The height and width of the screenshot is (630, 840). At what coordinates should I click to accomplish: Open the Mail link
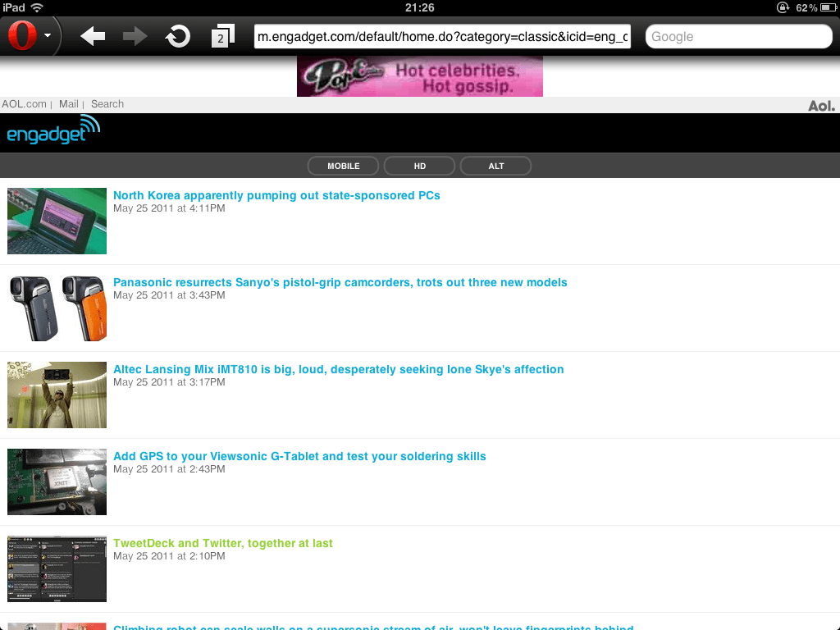[x=69, y=104]
